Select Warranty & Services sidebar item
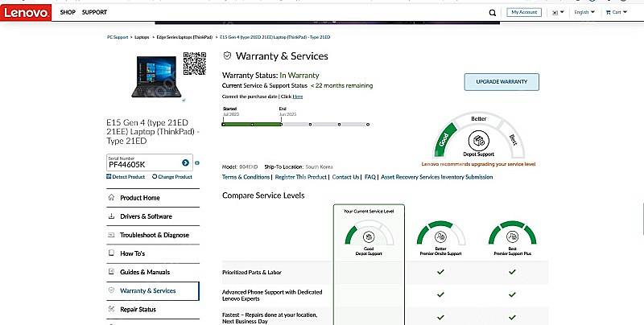644x325 pixels. point(153,290)
